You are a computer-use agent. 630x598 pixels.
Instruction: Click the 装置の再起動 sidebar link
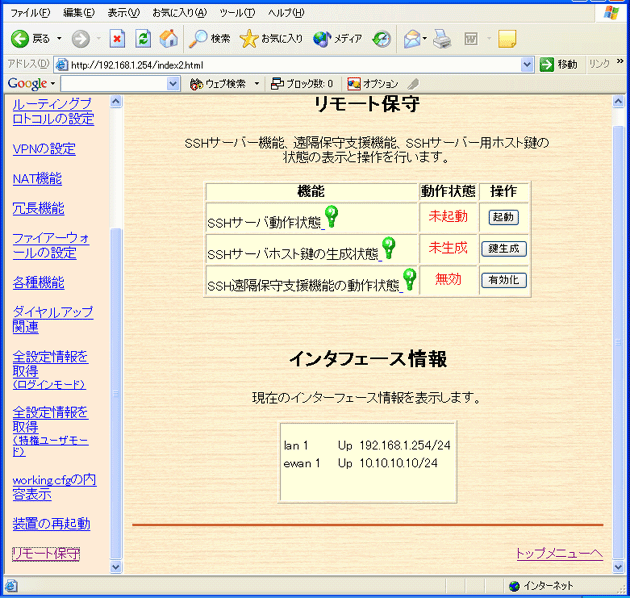(x=50, y=523)
